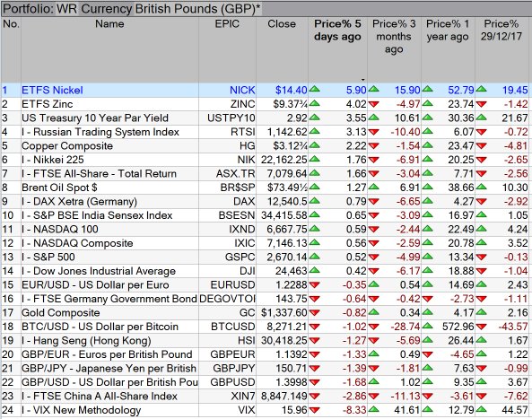
Task: Click the red arrow beside GBPJPY -1.39
Action: click(315, 368)
